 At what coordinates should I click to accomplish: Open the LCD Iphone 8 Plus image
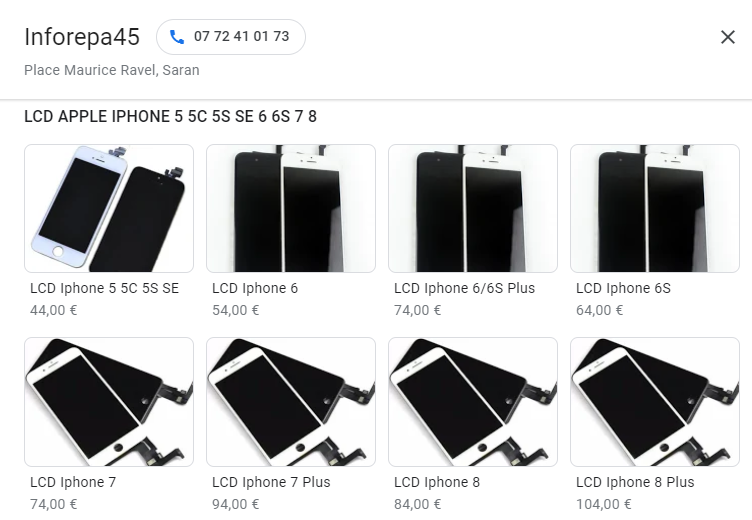pyautogui.click(x=655, y=402)
